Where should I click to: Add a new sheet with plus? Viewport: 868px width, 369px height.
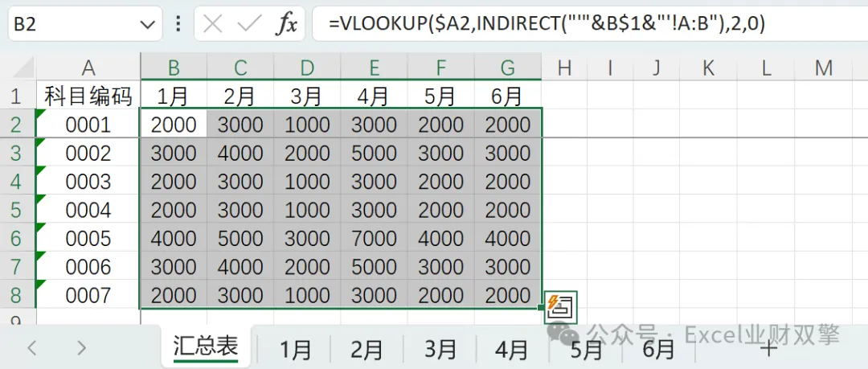(768, 349)
